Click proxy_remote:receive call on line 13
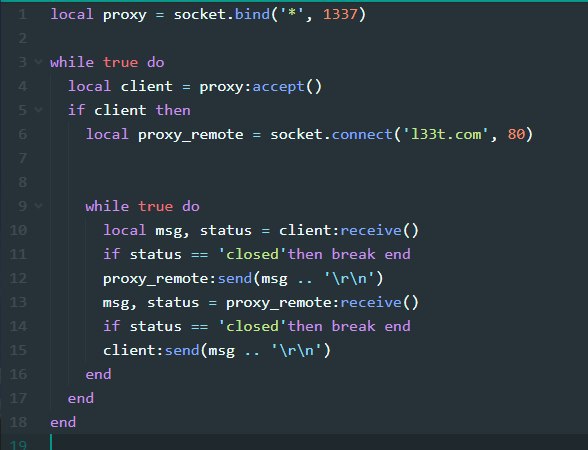Screen dimensions: 588x450 coord(322,302)
